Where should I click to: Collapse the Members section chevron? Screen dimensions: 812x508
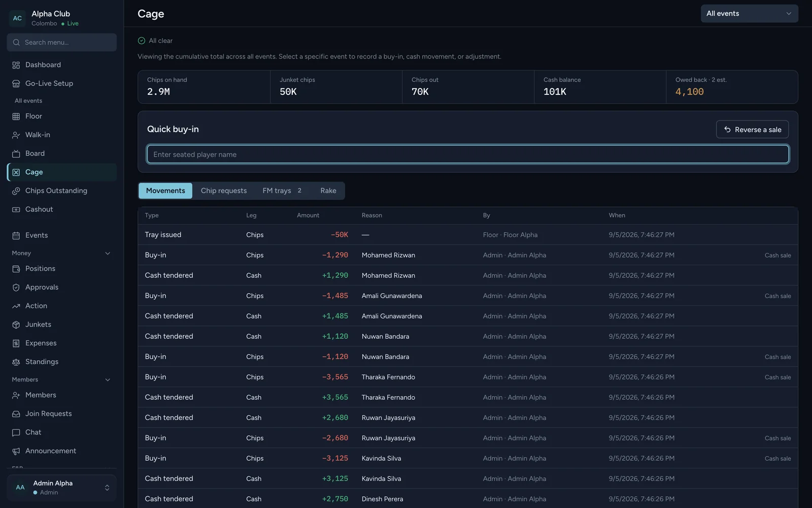[108, 380]
